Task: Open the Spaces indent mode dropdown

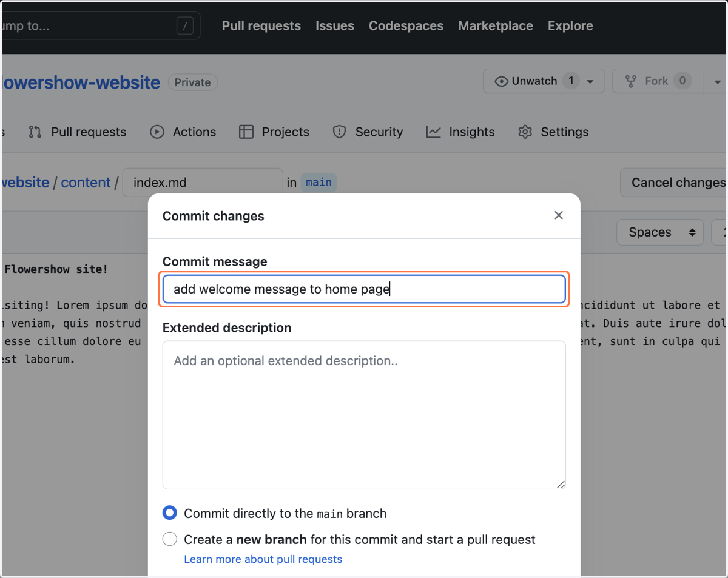Action: (x=659, y=232)
